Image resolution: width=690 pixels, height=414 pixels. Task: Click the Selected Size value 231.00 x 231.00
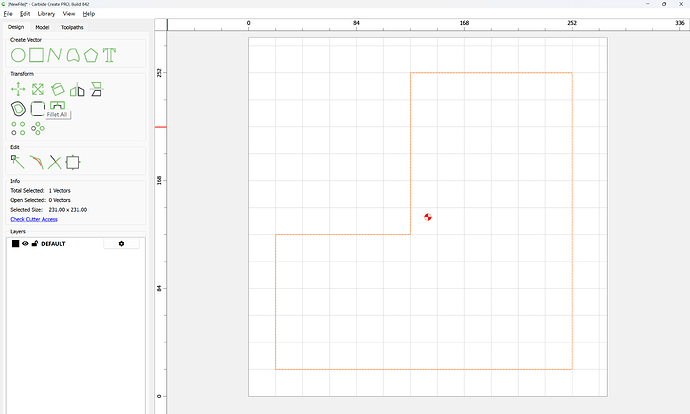68,210
